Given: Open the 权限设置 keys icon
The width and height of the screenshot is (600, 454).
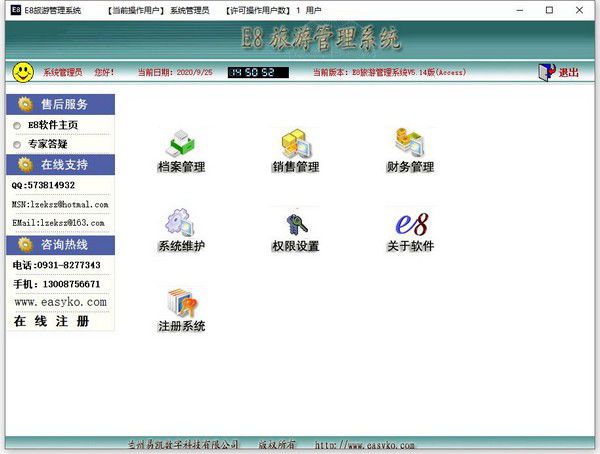Looking at the screenshot, I should pos(296,224).
